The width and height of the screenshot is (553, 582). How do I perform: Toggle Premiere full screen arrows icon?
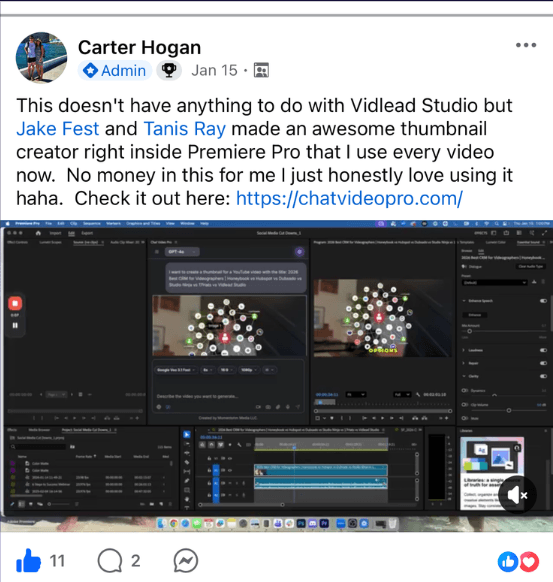[x=544, y=233]
